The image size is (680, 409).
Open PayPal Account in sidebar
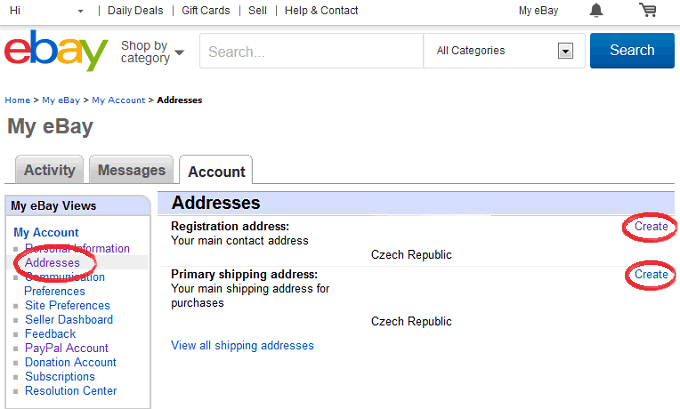point(66,348)
